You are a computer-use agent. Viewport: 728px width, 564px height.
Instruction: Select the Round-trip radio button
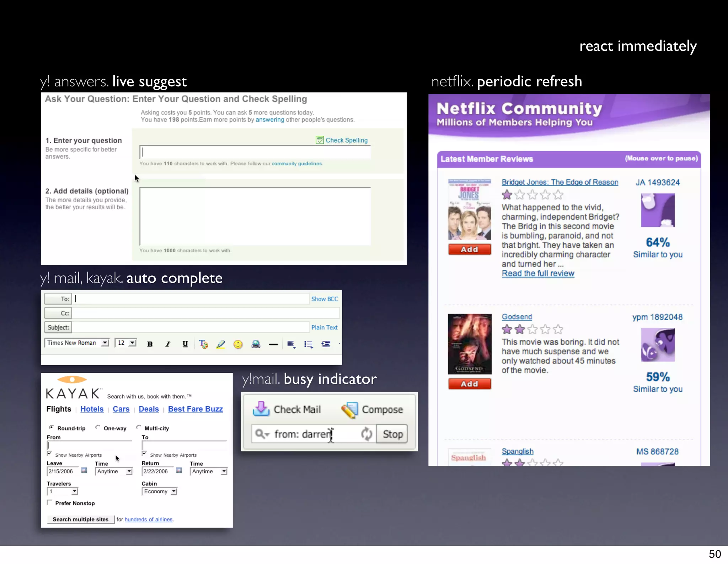tap(52, 427)
